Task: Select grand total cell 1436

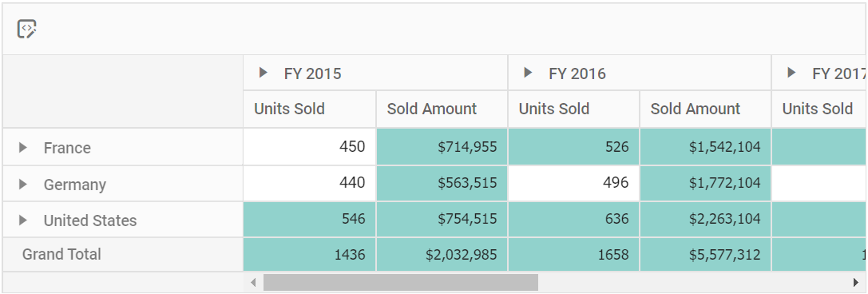Action: (310, 255)
